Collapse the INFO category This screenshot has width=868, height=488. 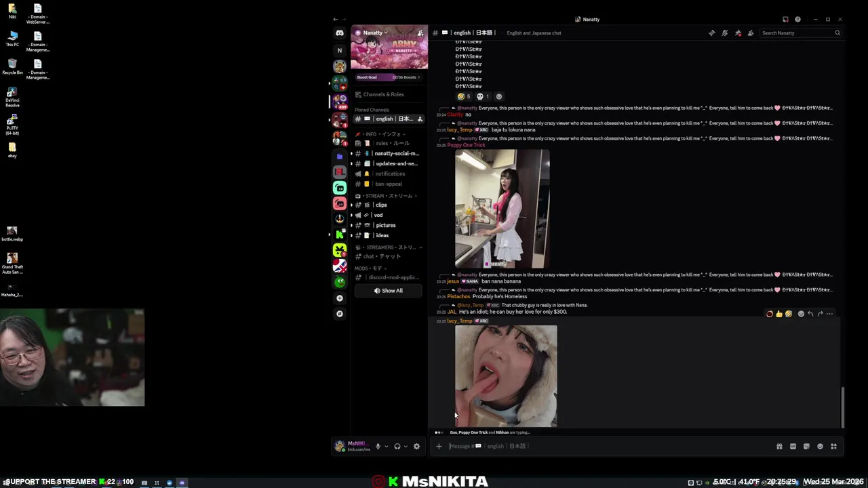click(x=384, y=134)
